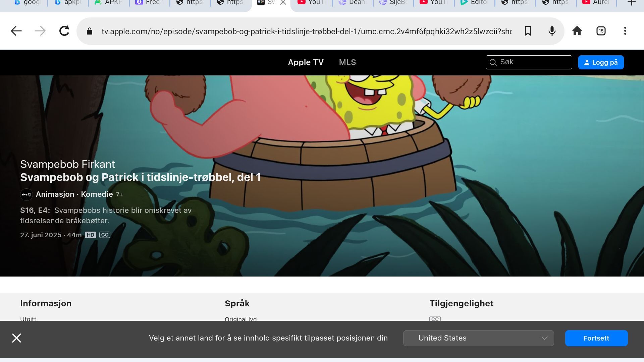
Task: Click the SkyShowtime channel logo
Action: (x=26, y=194)
